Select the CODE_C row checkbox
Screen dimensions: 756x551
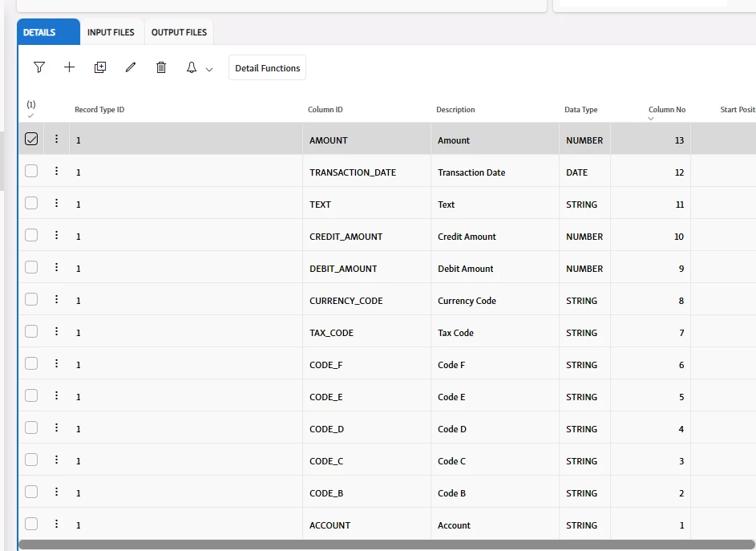pos(31,460)
